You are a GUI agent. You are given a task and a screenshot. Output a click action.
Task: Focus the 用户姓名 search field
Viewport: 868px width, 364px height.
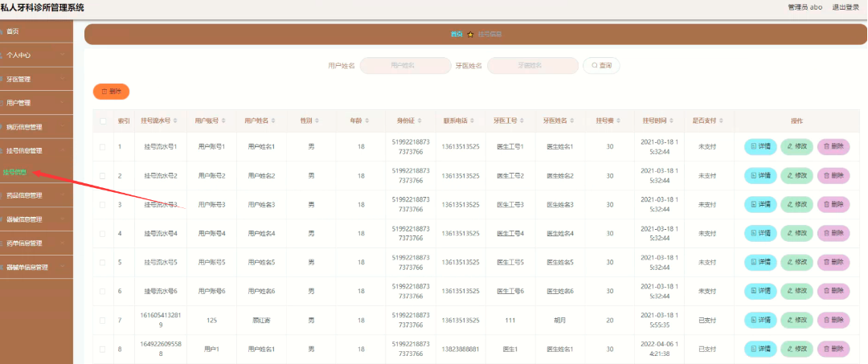pos(405,65)
